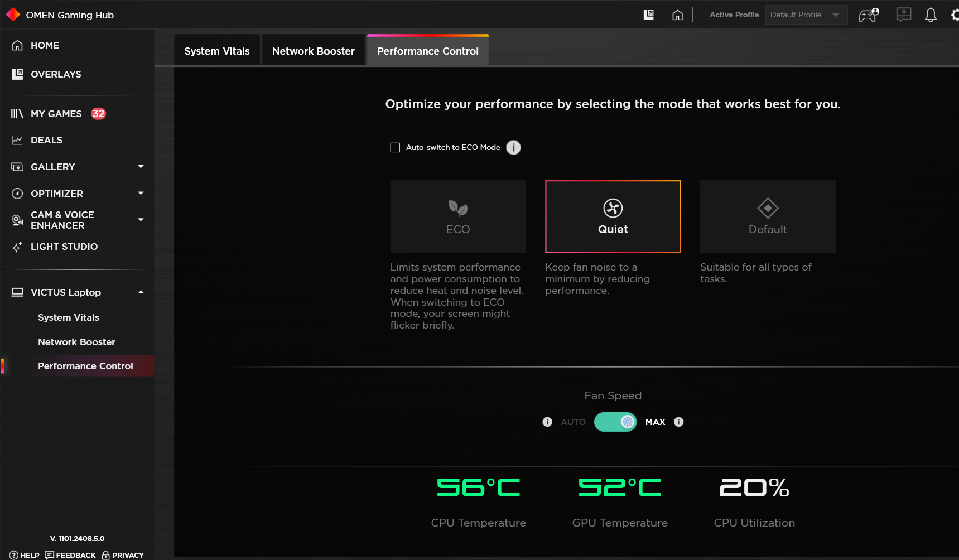The image size is (959, 560).
Task: Click the HELP link
Action: click(30, 555)
